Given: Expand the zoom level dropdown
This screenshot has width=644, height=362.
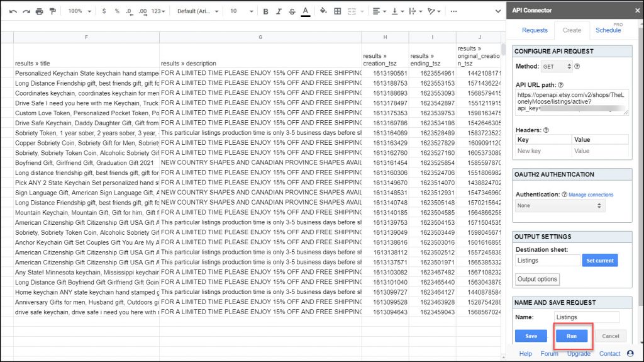Looking at the screenshot, I should coord(79,11).
